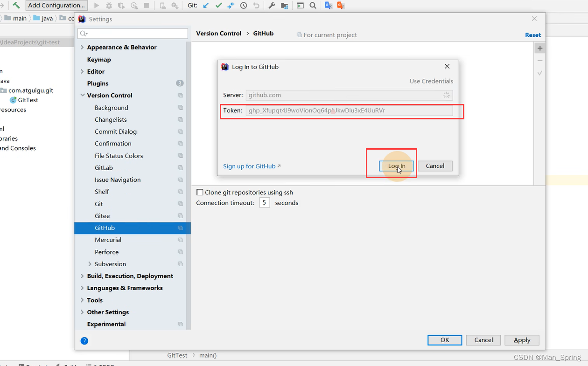Click the Debug bug icon

tap(109, 6)
